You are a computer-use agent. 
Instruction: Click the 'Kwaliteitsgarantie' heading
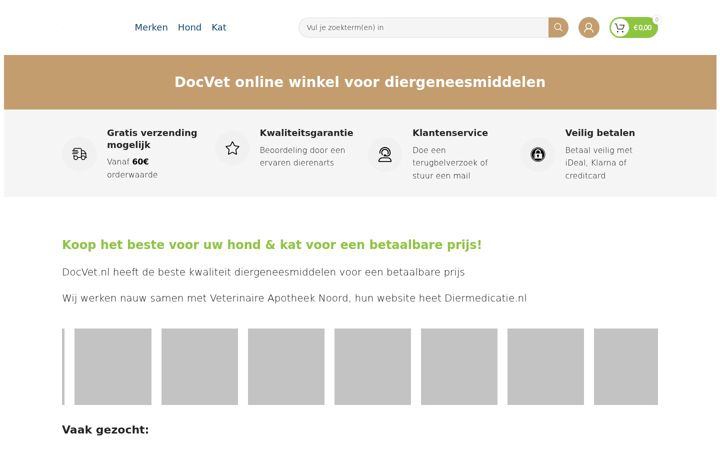[x=306, y=133]
